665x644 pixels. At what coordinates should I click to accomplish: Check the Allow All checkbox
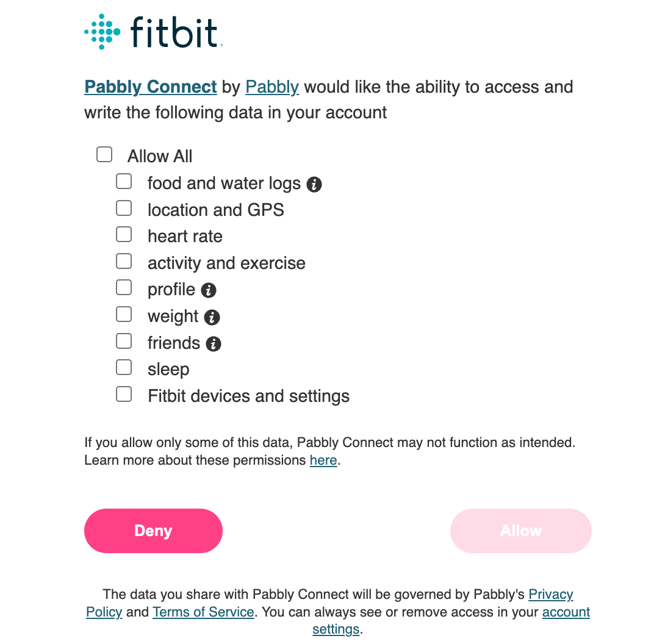104,155
